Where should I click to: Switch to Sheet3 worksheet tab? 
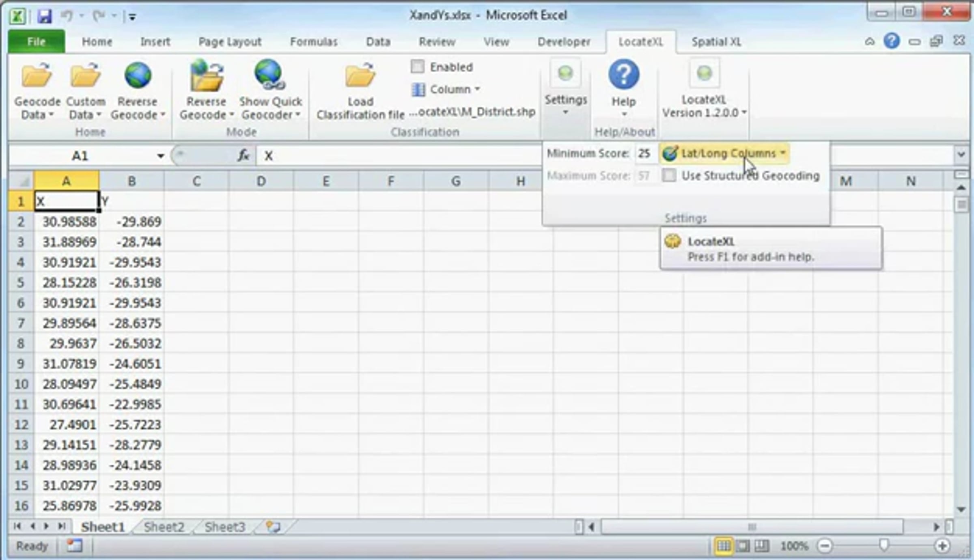pyautogui.click(x=225, y=527)
